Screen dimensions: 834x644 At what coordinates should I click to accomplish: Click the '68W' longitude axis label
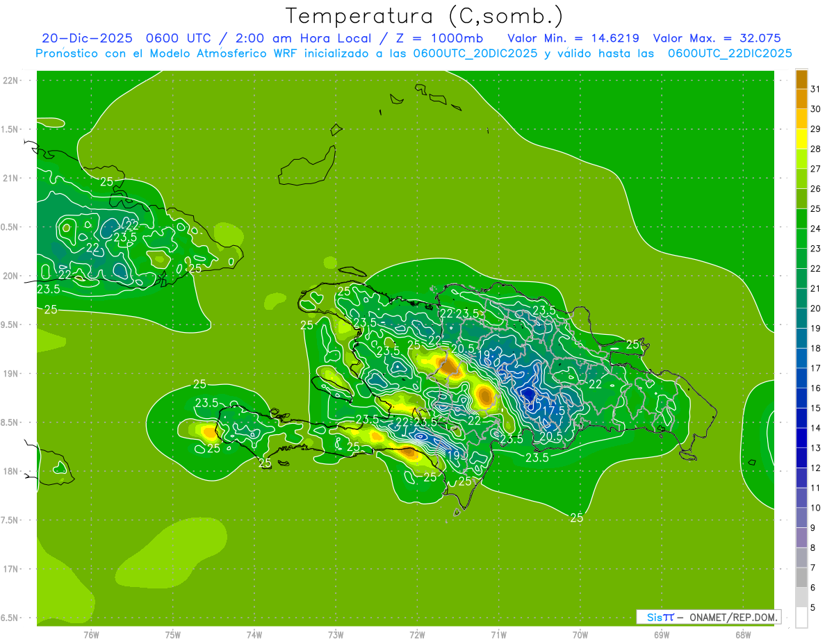click(x=743, y=635)
